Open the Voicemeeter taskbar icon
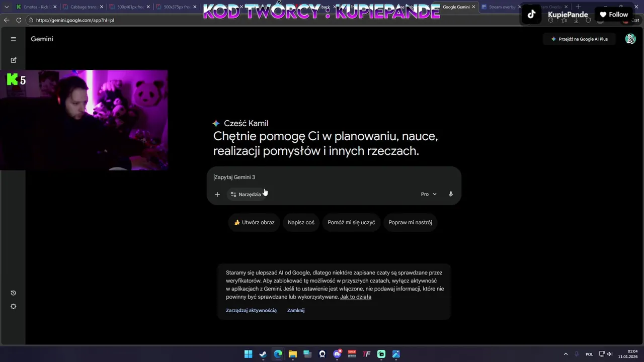This screenshot has width=644, height=362. coord(352,354)
